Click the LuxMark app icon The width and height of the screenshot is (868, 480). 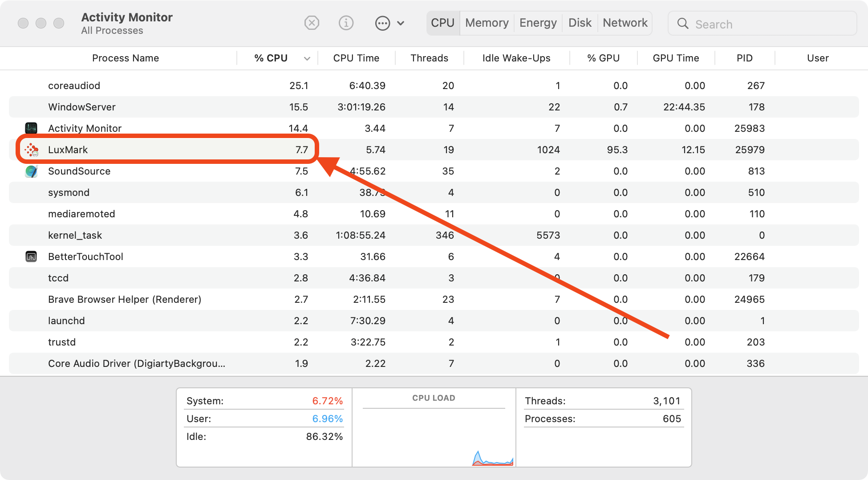(x=31, y=150)
